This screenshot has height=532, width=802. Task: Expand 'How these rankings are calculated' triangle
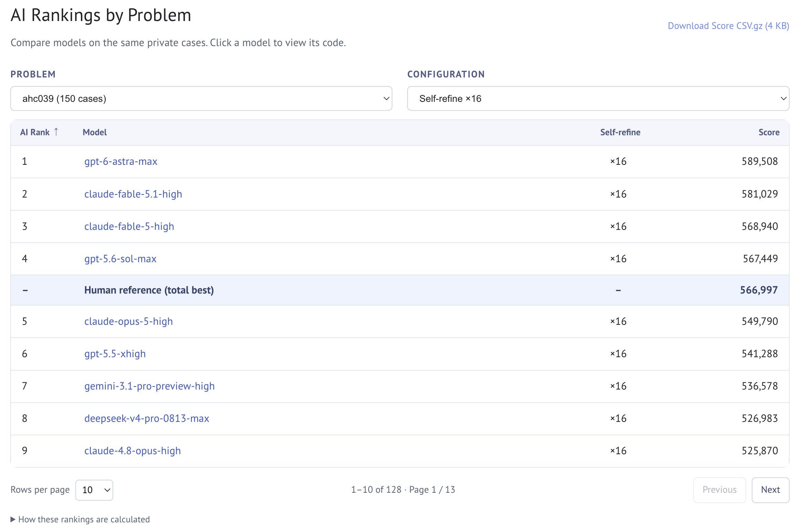[x=13, y=519]
